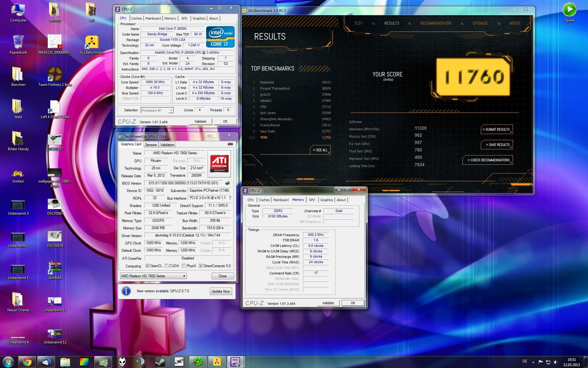The width and height of the screenshot is (588, 368).
Task: Click SEE ALL top benchmarks
Action: coord(320,150)
